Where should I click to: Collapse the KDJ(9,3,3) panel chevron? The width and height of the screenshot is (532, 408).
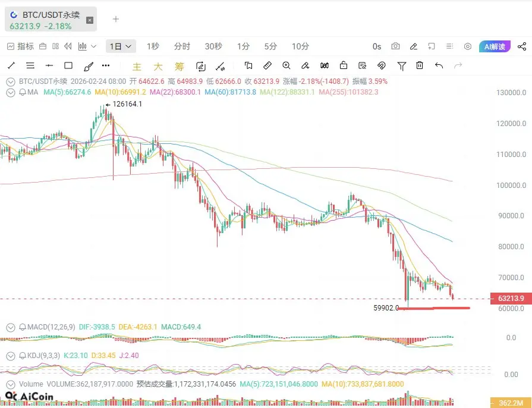tap(11, 356)
